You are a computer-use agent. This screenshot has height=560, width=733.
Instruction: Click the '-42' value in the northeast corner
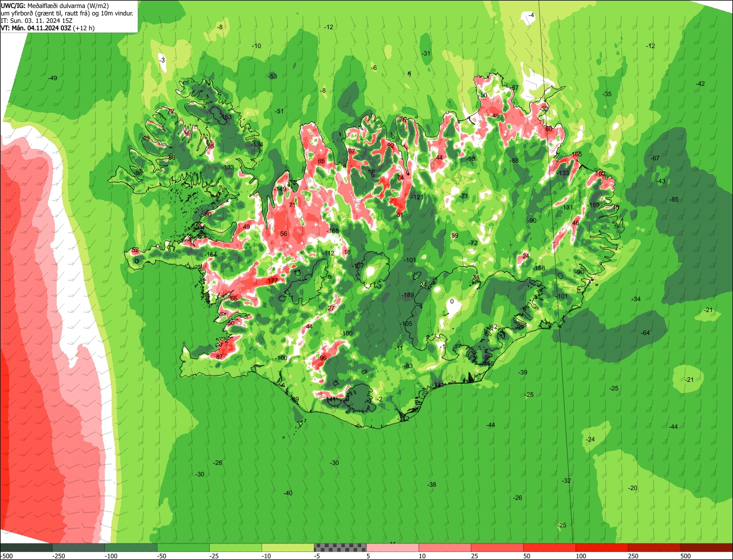(700, 84)
